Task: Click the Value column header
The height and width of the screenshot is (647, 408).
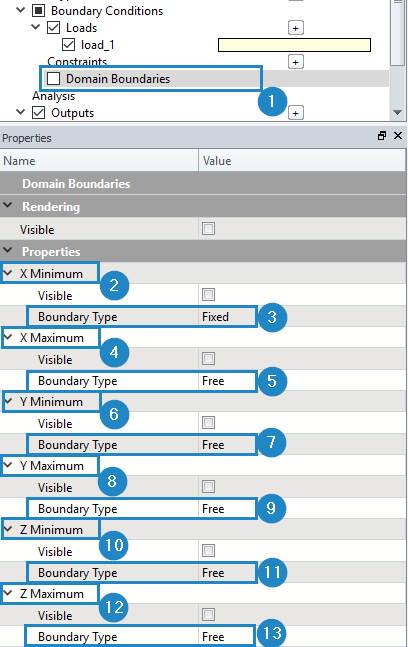Action: [x=302, y=161]
